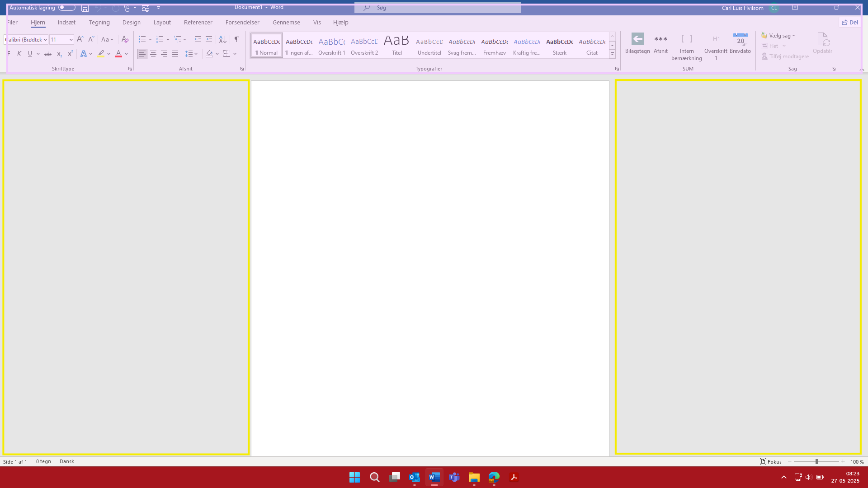Click the bullet list icon

(x=142, y=40)
